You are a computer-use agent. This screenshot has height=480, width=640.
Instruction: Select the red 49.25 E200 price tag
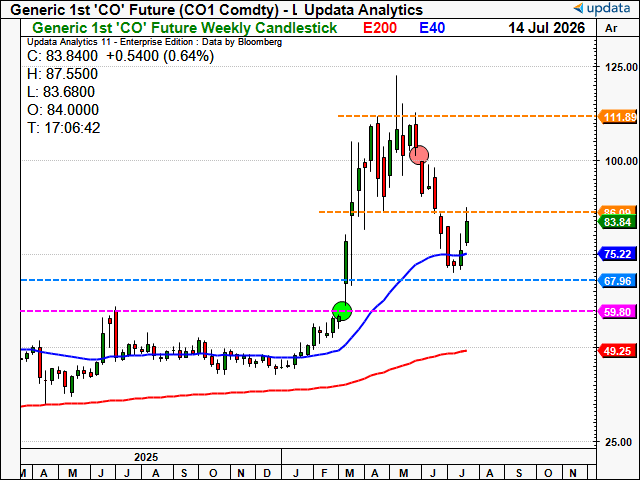point(617,351)
